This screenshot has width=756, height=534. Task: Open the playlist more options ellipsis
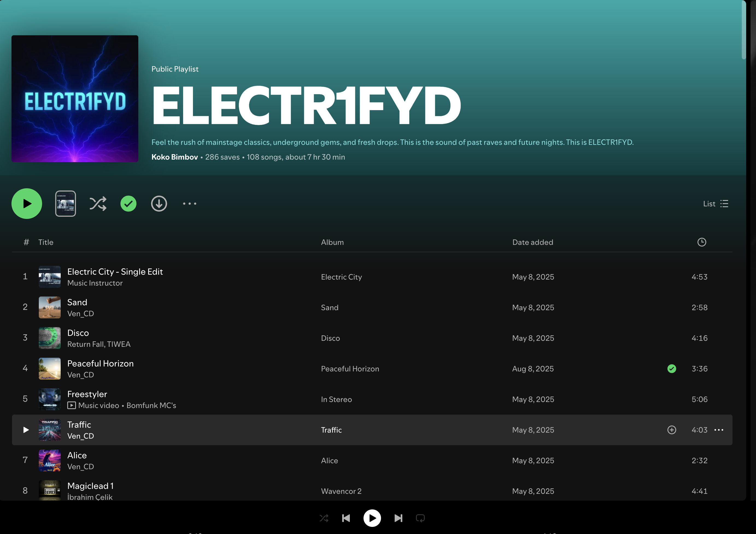coord(190,204)
